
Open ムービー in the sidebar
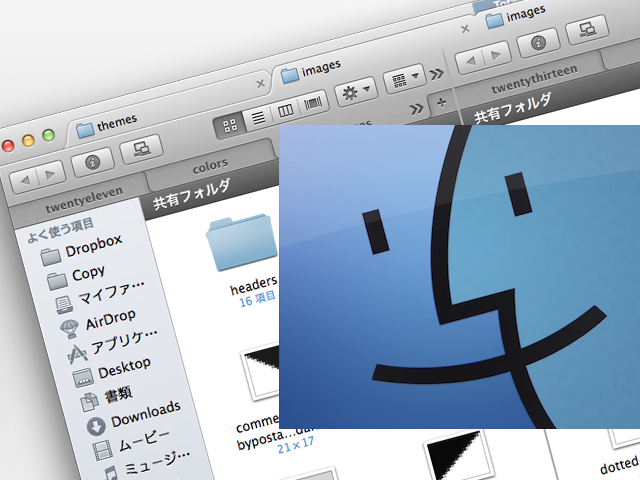click(x=131, y=446)
